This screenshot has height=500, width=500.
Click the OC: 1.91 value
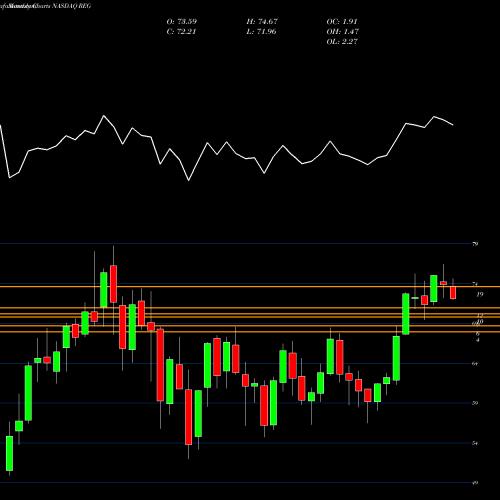342,22
